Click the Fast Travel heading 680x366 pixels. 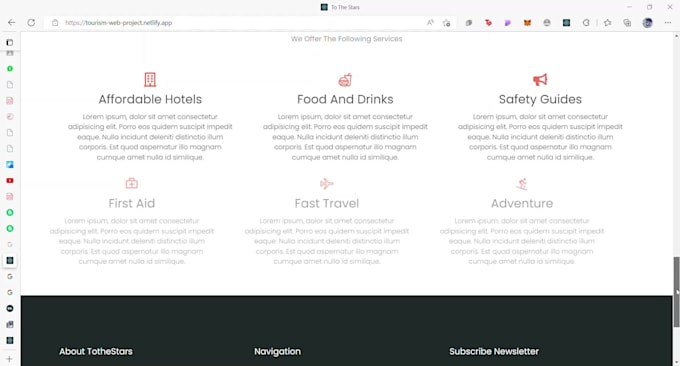tap(327, 203)
